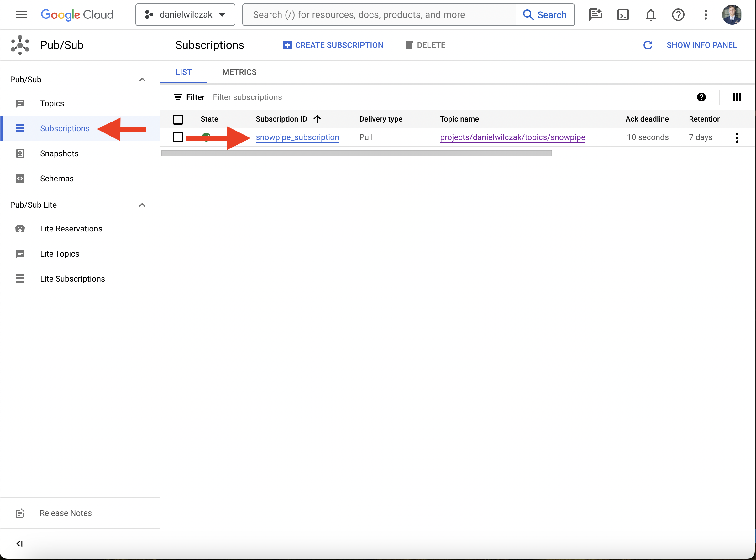This screenshot has height=560, width=756.
Task: Open column display options icon
Action: (x=737, y=97)
